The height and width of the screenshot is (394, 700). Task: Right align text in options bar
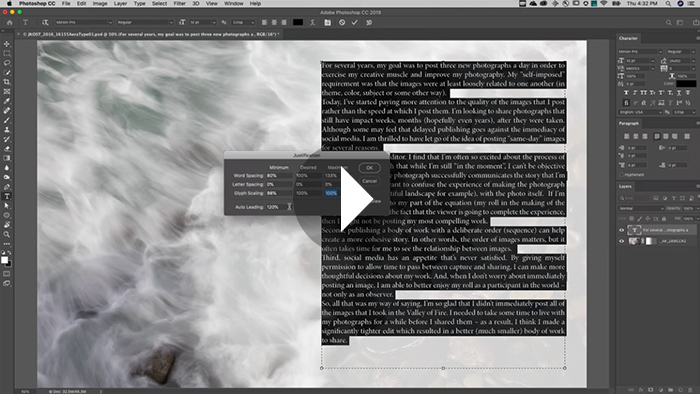[x=284, y=22]
